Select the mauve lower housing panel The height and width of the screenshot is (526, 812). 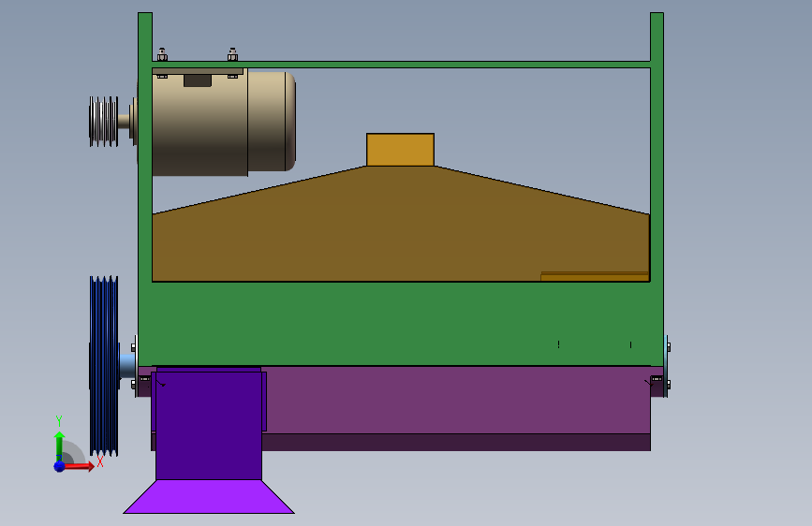(x=456, y=400)
